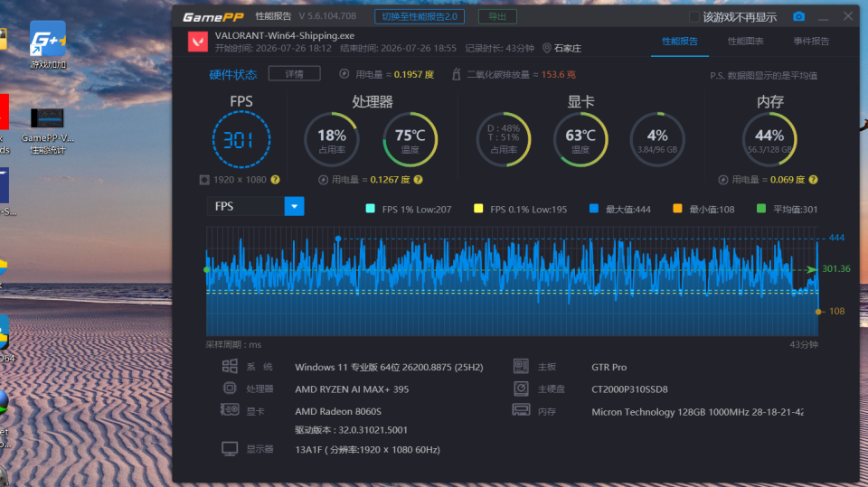Click the location pin icon near 石家庄
This screenshot has width=868, height=487.
[x=546, y=48]
